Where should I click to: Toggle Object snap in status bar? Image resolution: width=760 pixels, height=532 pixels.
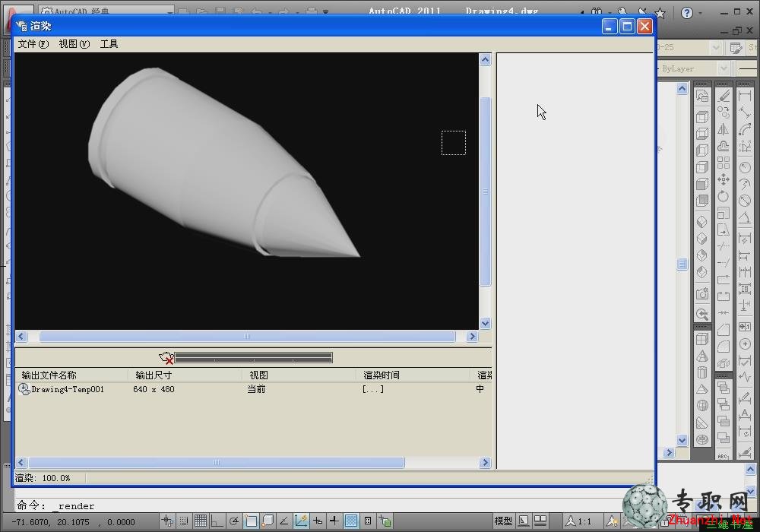(x=251, y=521)
